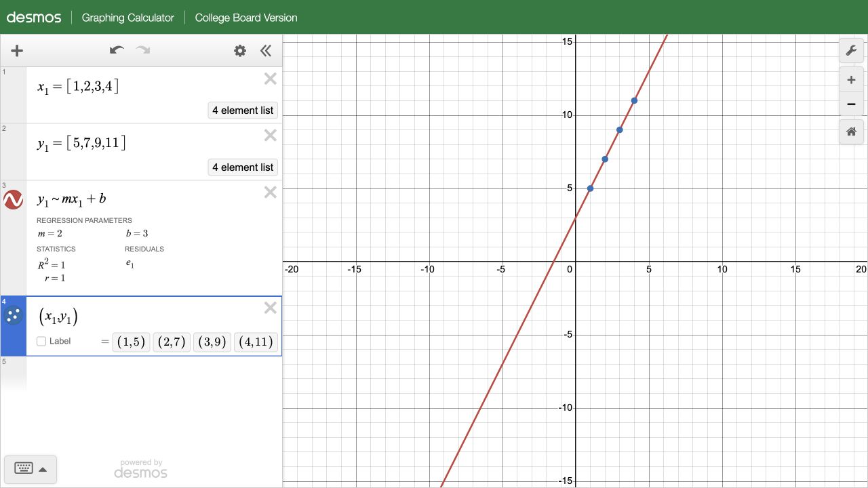868x488 pixels.
Task: Open Graph Settings wrench
Action: [x=851, y=51]
